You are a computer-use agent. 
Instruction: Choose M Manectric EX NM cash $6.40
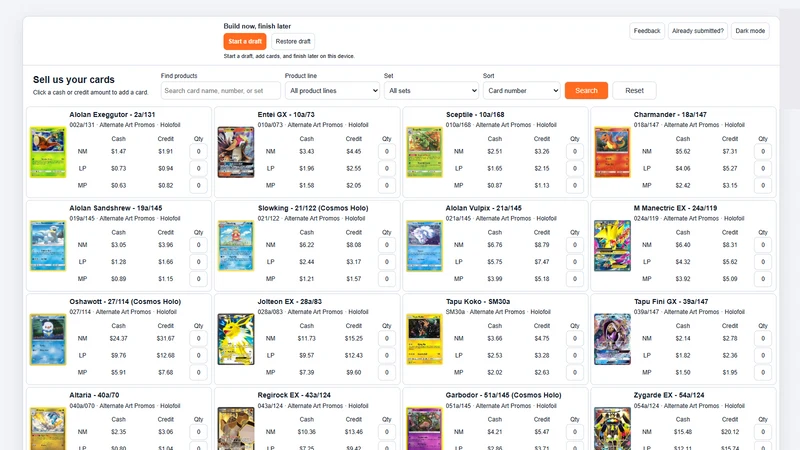[683, 245]
